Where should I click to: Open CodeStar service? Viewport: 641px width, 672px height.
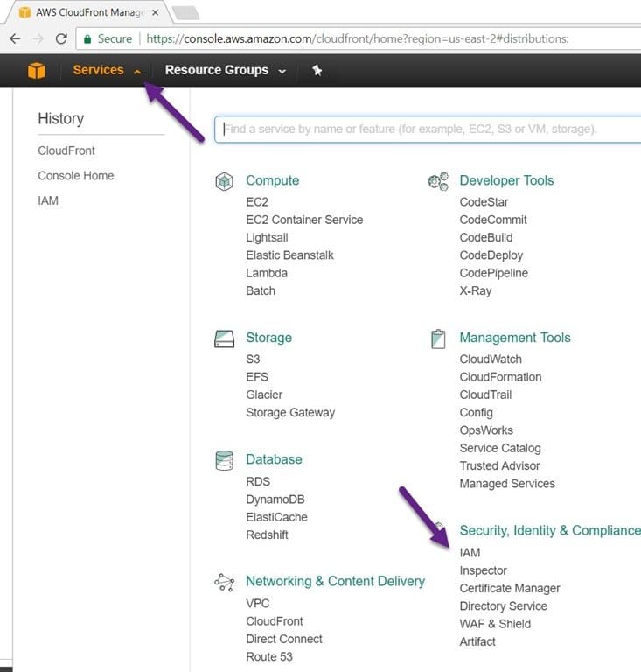point(484,202)
